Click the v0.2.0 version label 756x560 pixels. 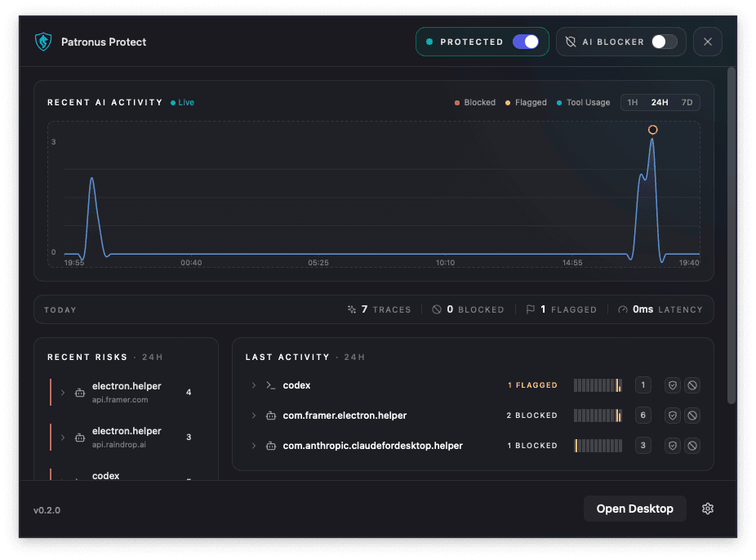click(47, 510)
